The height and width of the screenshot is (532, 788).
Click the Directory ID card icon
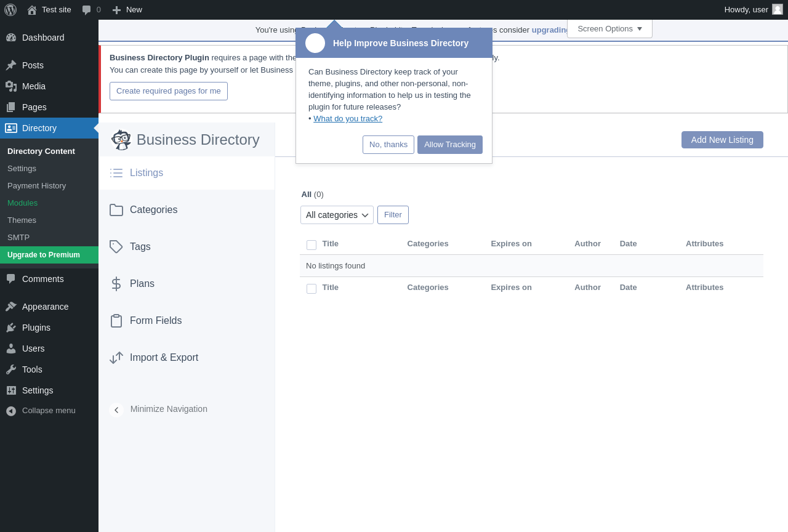(x=11, y=128)
